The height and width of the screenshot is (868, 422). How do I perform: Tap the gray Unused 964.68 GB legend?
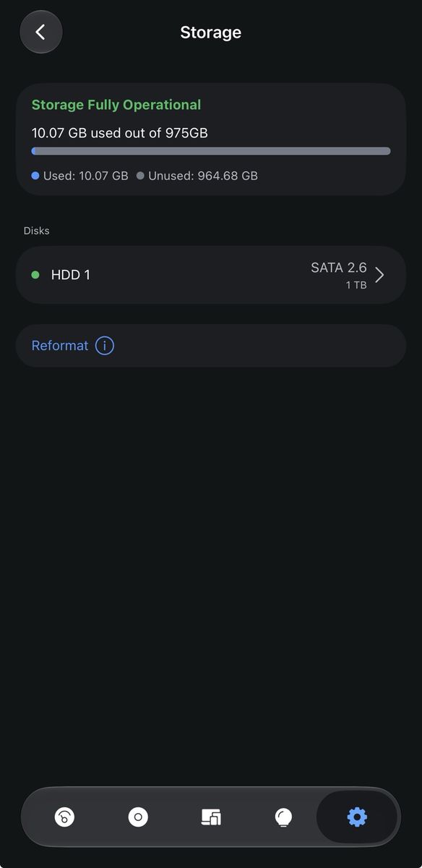[x=197, y=176]
